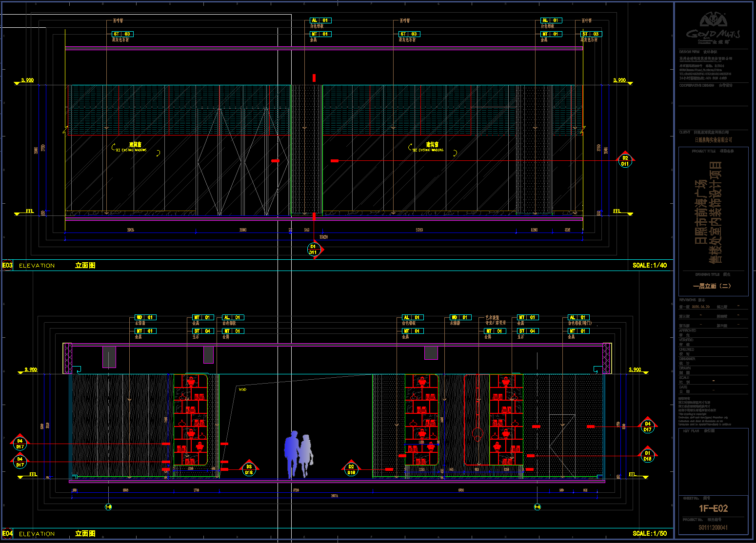
Task: Click the ST 04 material tag near left shelf
Action: click(202, 331)
